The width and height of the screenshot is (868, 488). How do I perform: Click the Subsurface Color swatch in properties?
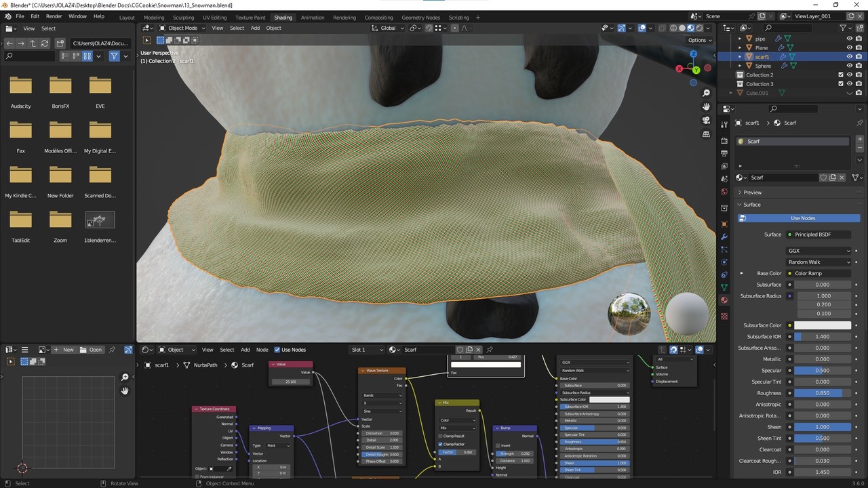(822, 325)
